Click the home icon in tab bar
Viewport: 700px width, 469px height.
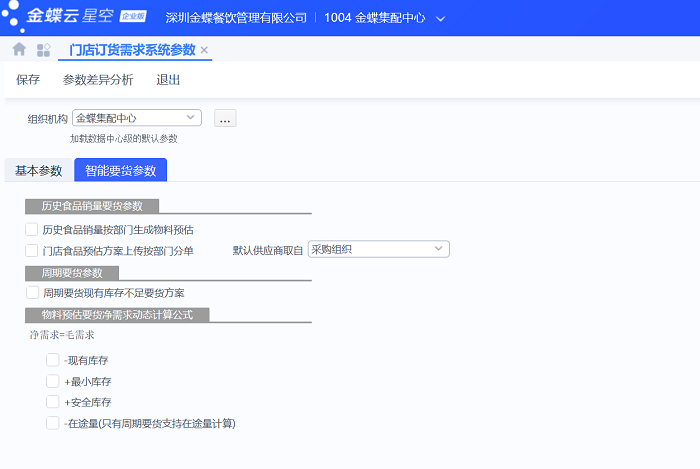click(19, 49)
